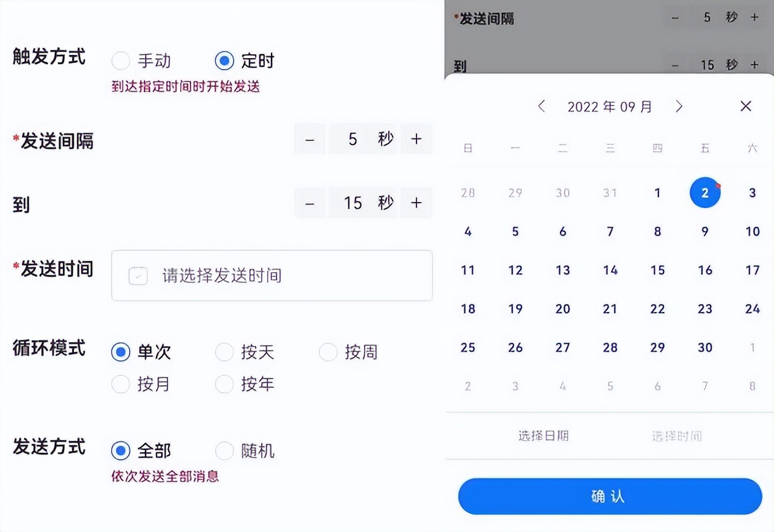Select September 15 on the calendar
This screenshot has width=774, height=532.
coord(657,270)
